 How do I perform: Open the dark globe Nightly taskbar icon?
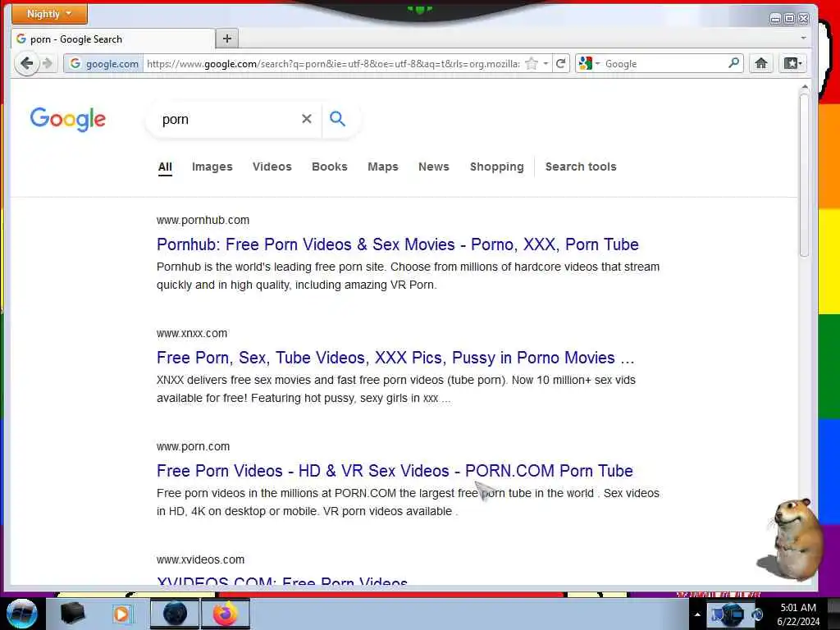[x=175, y=614]
